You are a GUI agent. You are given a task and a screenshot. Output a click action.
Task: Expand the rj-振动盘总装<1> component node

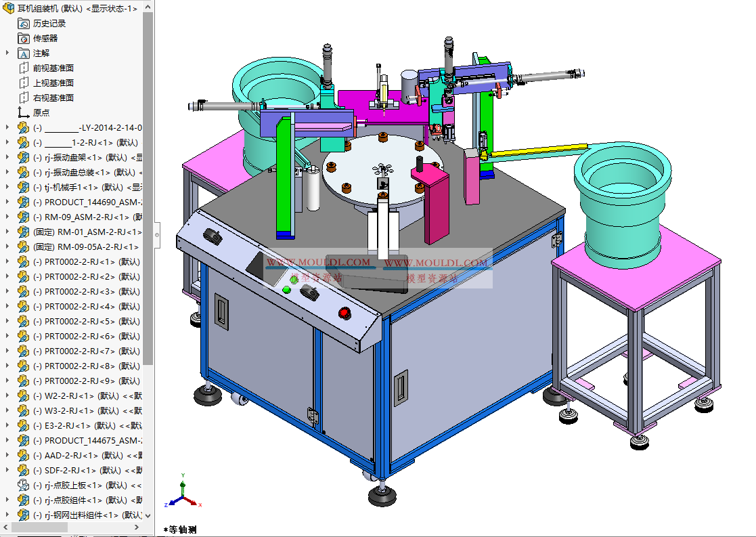[x=8, y=172]
